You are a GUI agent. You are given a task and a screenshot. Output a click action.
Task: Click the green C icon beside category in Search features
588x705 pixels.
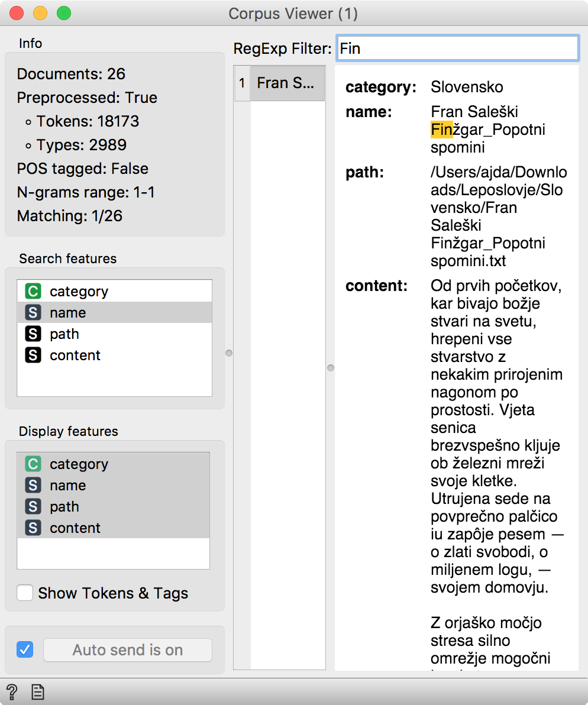tap(33, 291)
